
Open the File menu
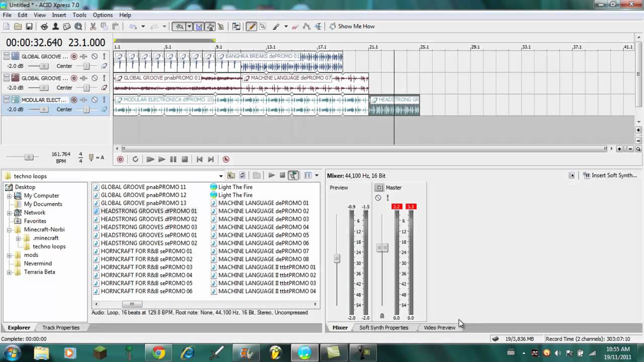7,15
